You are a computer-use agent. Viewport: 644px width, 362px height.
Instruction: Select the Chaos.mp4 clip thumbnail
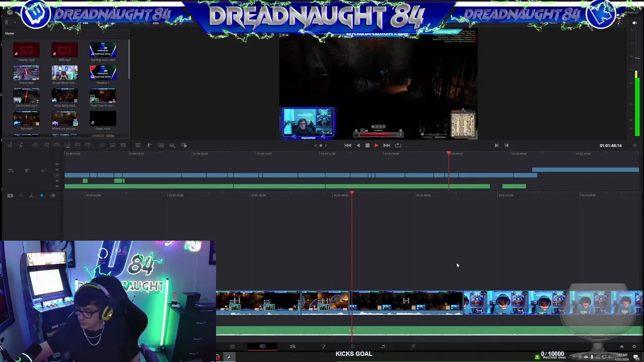[26, 73]
